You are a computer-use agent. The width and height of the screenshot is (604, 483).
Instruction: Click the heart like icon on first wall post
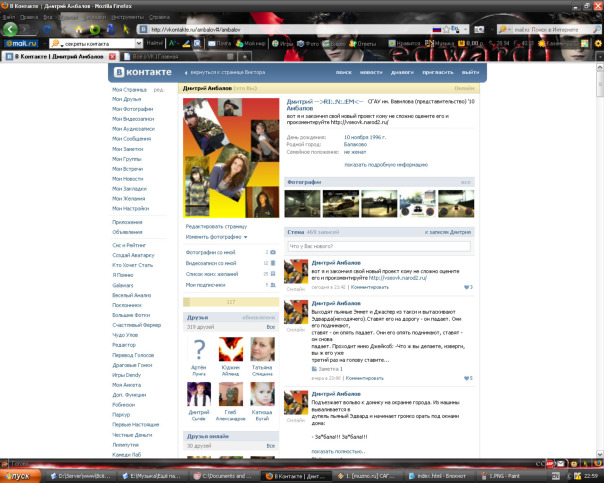tap(466, 287)
